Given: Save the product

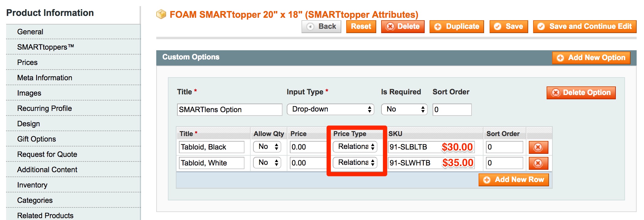Looking at the screenshot, I should click(509, 27).
